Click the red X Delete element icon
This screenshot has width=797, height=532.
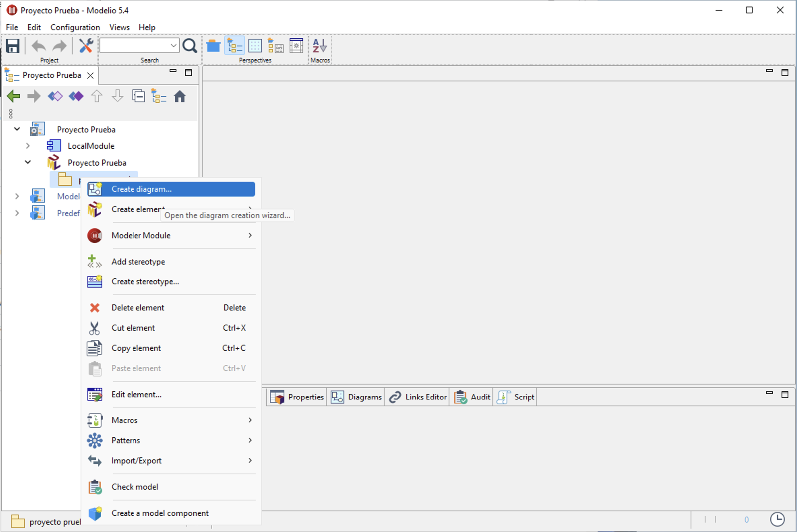pyautogui.click(x=95, y=308)
